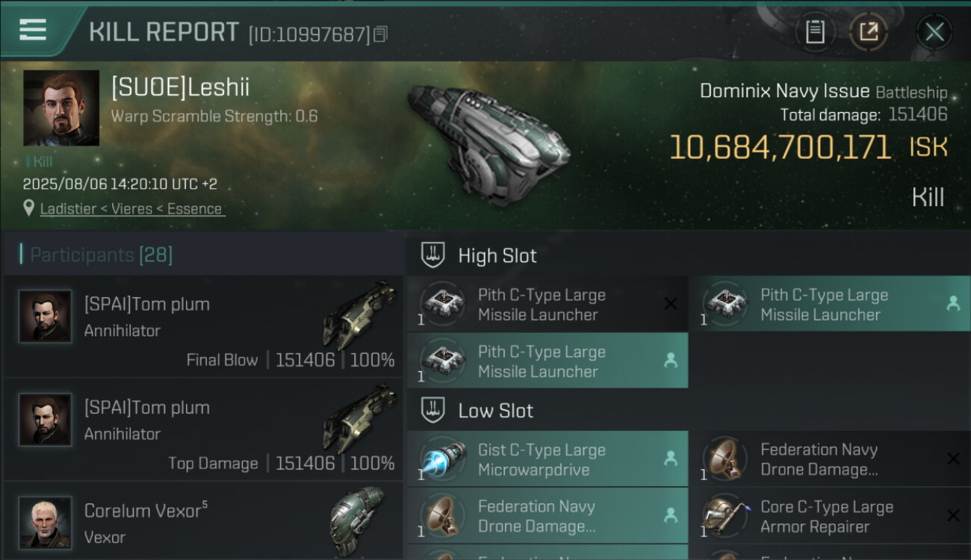
Task: Open Leshii's character portrait
Action: point(61,108)
